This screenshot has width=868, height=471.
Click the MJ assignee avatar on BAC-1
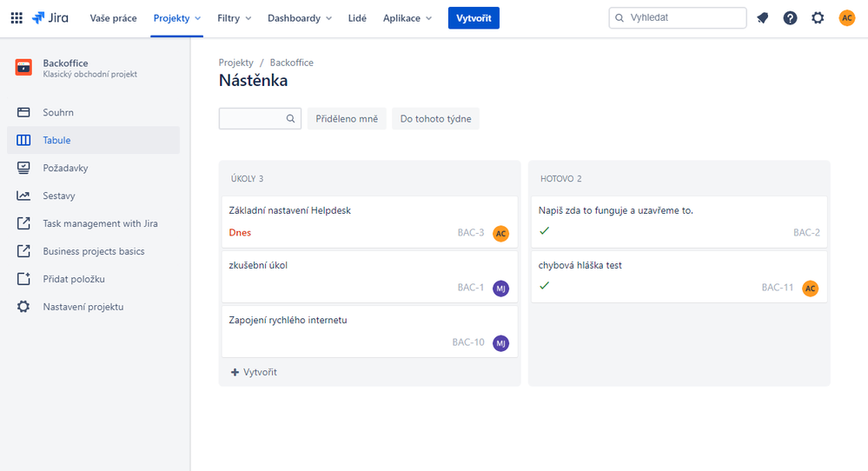(501, 289)
